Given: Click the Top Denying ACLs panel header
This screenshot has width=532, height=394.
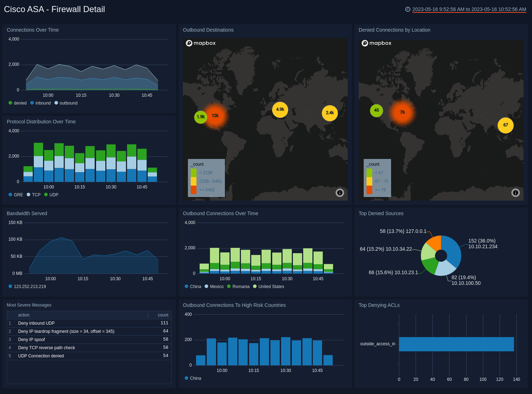Looking at the screenshot, I should [379, 305].
